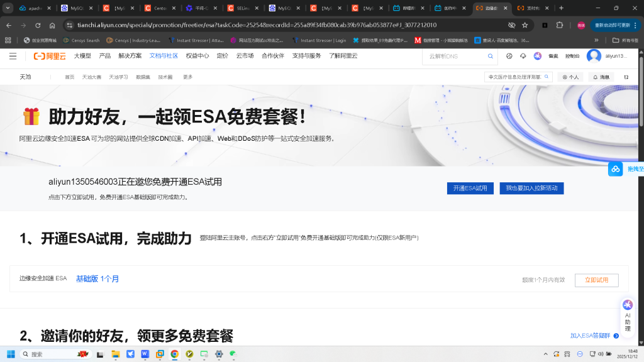Click the blue floating share icon on right edge
644x362 pixels.
(615, 168)
